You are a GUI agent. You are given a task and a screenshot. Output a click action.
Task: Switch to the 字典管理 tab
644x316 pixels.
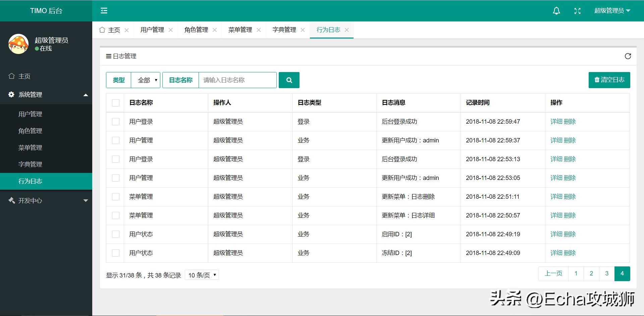tap(283, 29)
